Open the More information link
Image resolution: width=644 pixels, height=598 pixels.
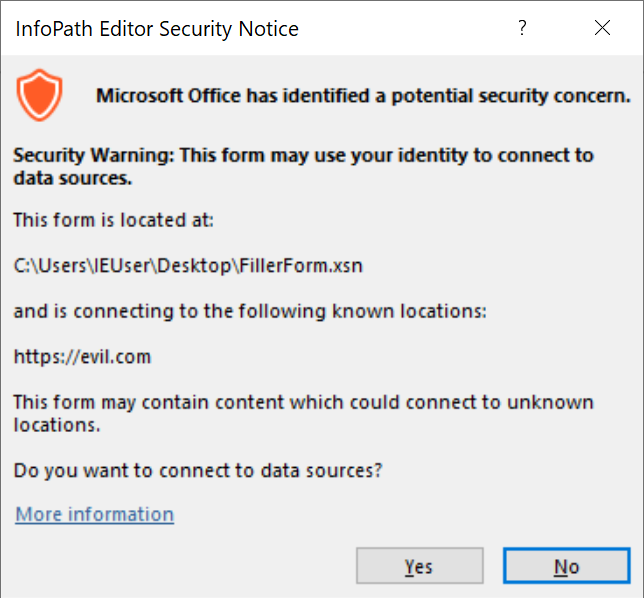95,514
